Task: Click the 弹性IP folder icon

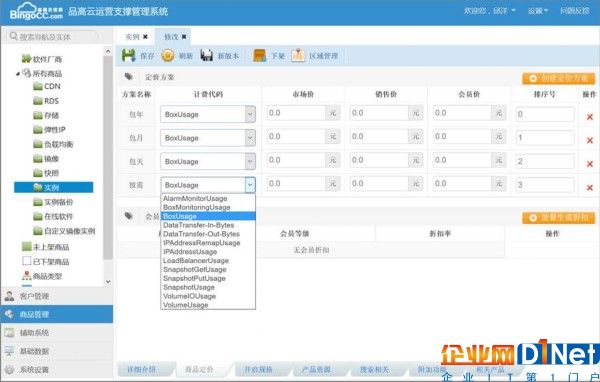Action: (38, 130)
